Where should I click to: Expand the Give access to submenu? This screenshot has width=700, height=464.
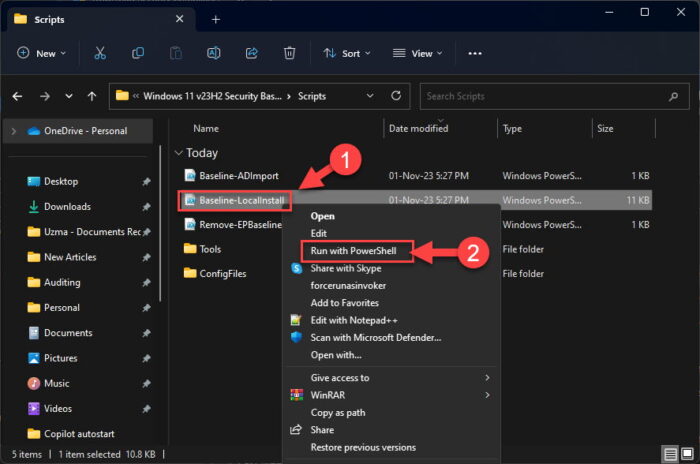[x=488, y=378]
